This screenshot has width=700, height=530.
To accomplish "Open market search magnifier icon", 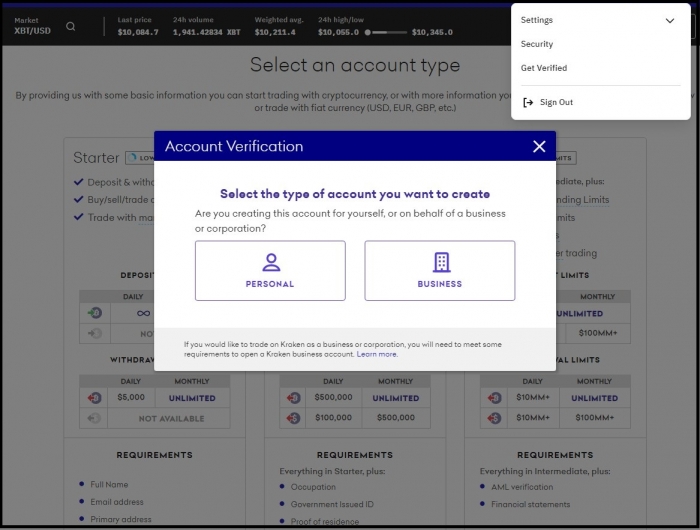I will point(71,26).
